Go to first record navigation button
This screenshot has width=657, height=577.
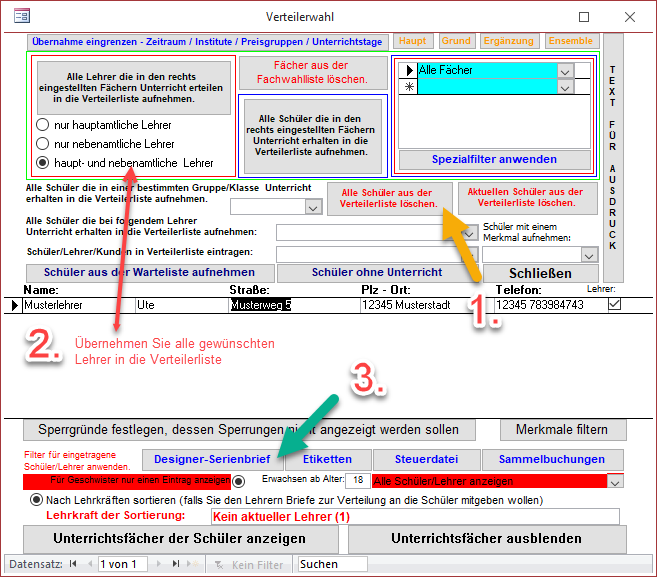click(73, 564)
